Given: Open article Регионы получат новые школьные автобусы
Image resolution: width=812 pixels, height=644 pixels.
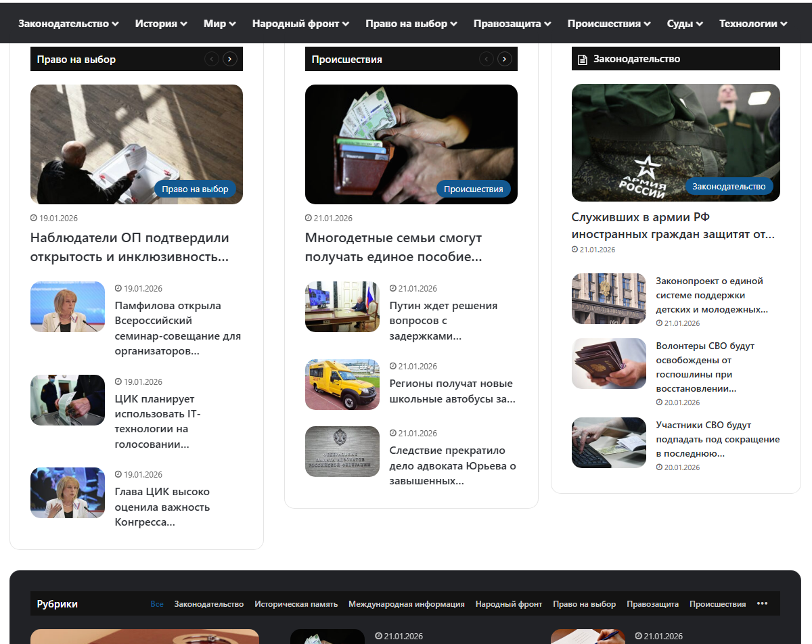Looking at the screenshot, I should point(453,391).
